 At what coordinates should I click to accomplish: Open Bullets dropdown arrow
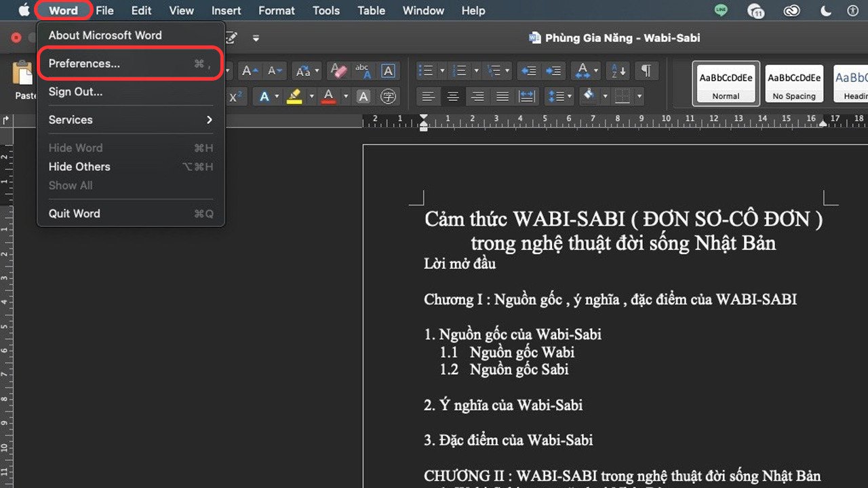coord(441,70)
